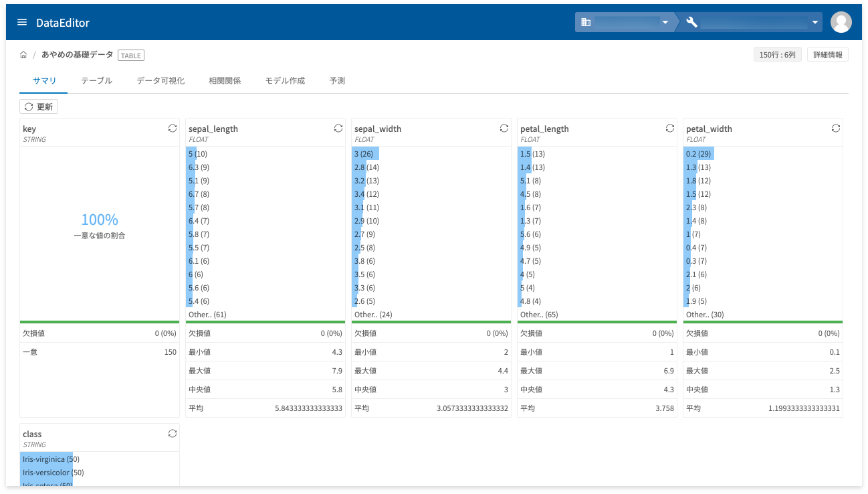Click petal_width bar '0.2 (29)'
This screenshot has width=868, height=494.
pyautogui.click(x=762, y=154)
